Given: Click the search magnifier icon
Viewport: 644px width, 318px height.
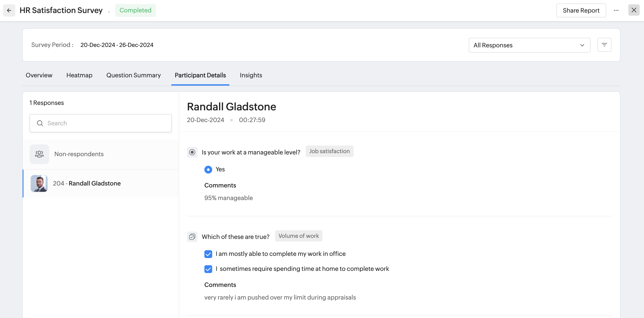Looking at the screenshot, I should point(40,123).
